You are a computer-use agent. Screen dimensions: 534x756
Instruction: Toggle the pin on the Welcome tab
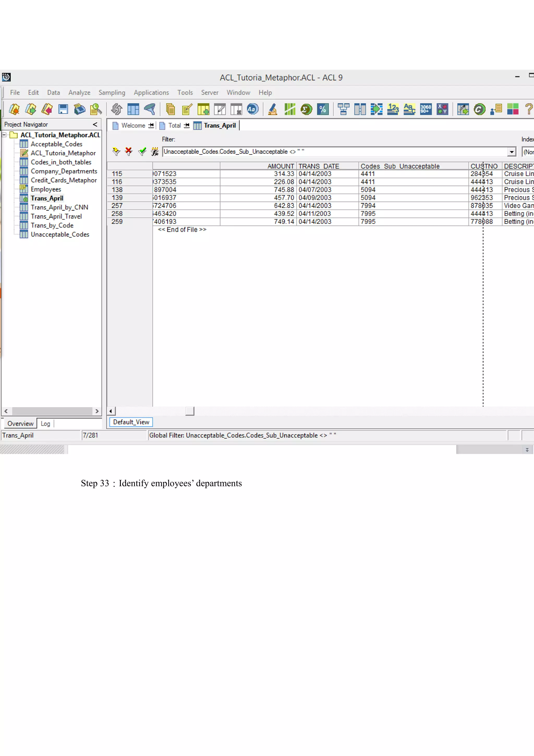click(x=151, y=125)
